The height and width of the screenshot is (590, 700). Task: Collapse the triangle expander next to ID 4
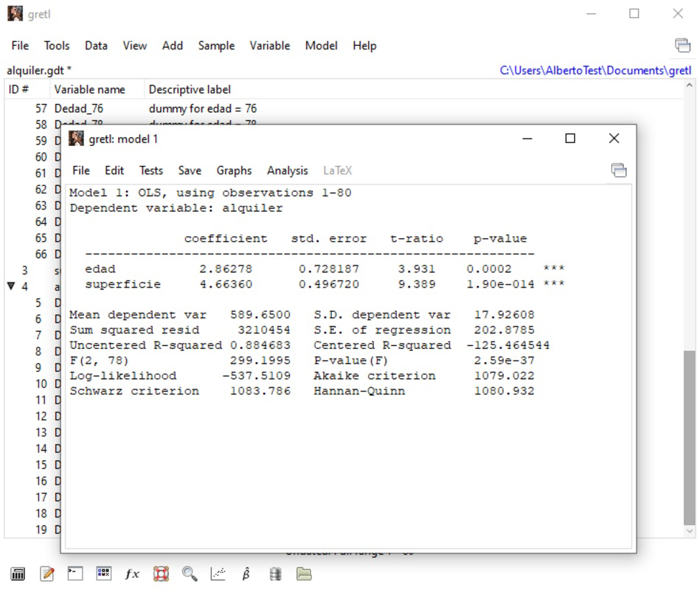point(11,286)
